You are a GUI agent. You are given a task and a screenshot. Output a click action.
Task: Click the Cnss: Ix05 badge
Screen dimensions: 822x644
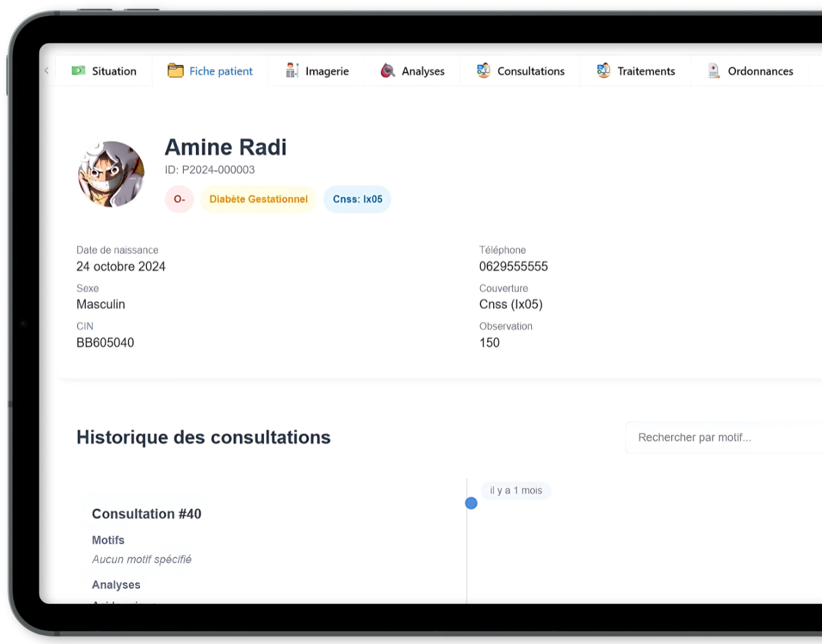coord(358,199)
